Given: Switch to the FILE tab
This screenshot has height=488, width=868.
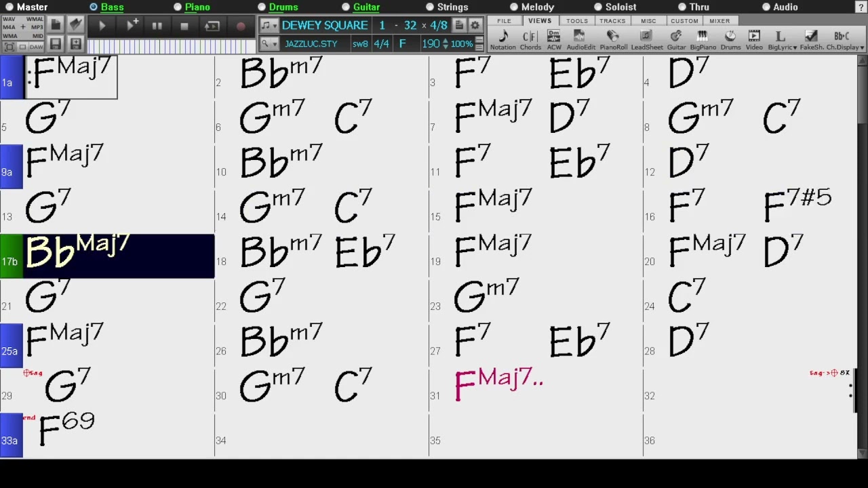Looking at the screenshot, I should 504,21.
